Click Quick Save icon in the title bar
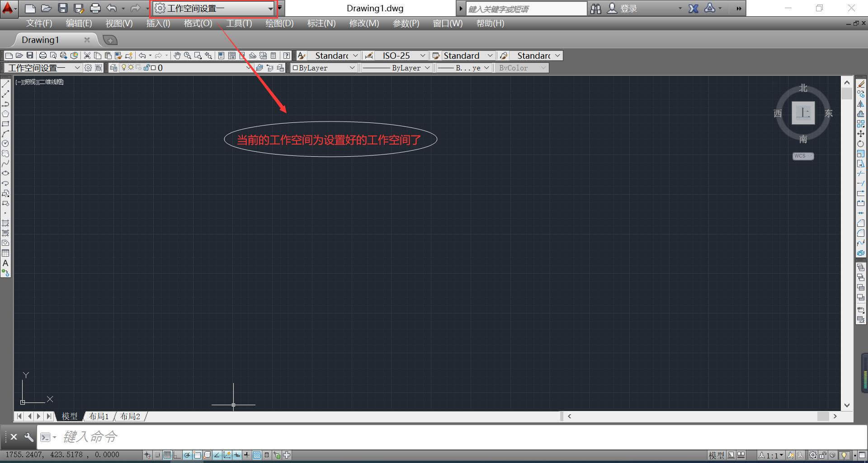Screen dimensions: 868x463 point(62,8)
